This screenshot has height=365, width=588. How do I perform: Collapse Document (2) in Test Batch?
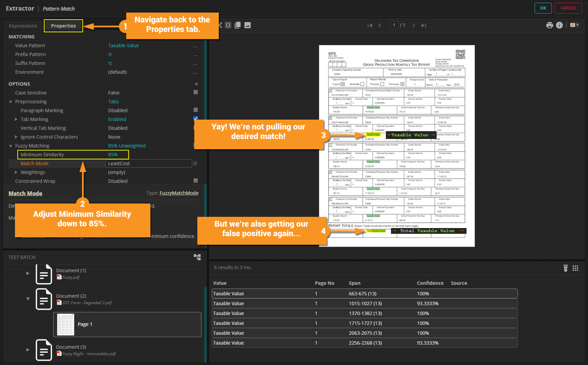point(28,299)
